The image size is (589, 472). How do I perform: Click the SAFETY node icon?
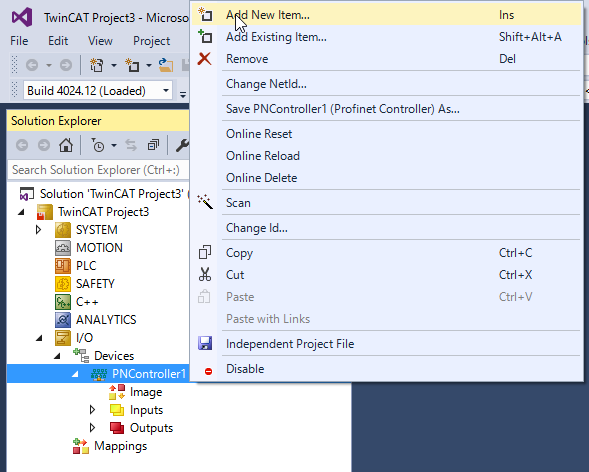(63, 284)
